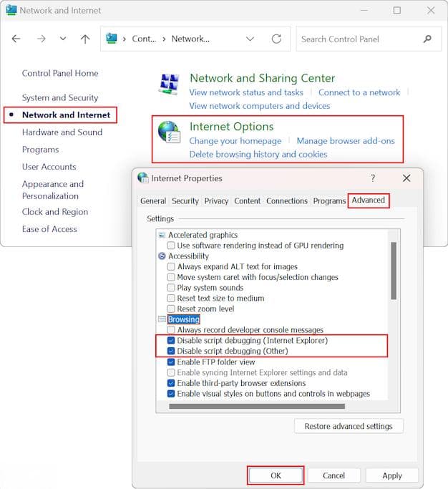Switch to the Security tab
Image resolution: width=448 pixels, height=489 pixels.
pos(185,201)
